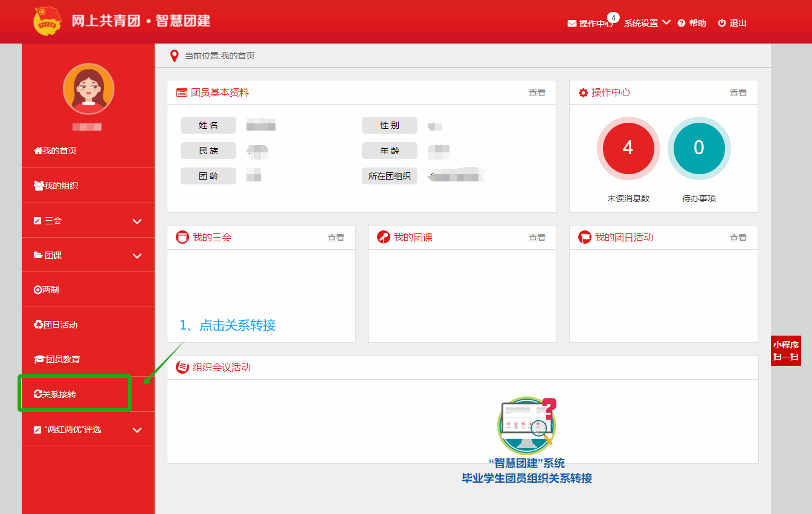Click the 年龄 field label
This screenshot has height=514, width=812.
pyautogui.click(x=390, y=151)
